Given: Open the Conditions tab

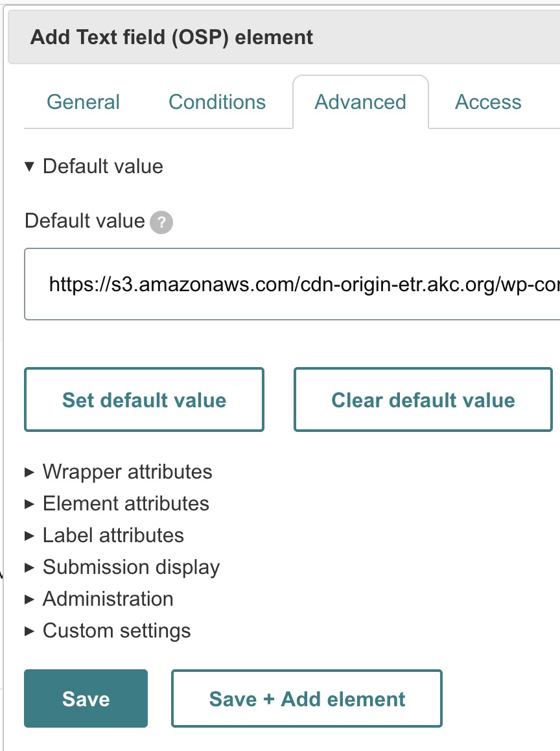Looking at the screenshot, I should point(217,102).
